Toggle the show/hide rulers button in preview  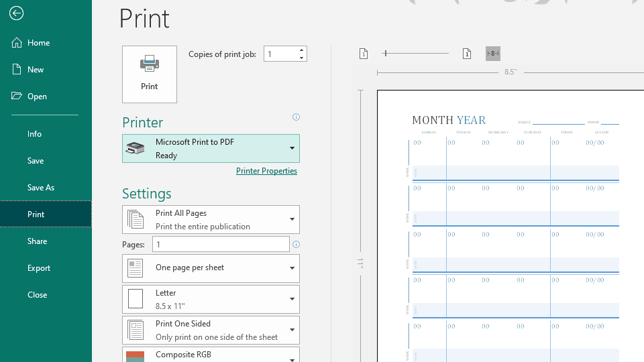(x=493, y=54)
